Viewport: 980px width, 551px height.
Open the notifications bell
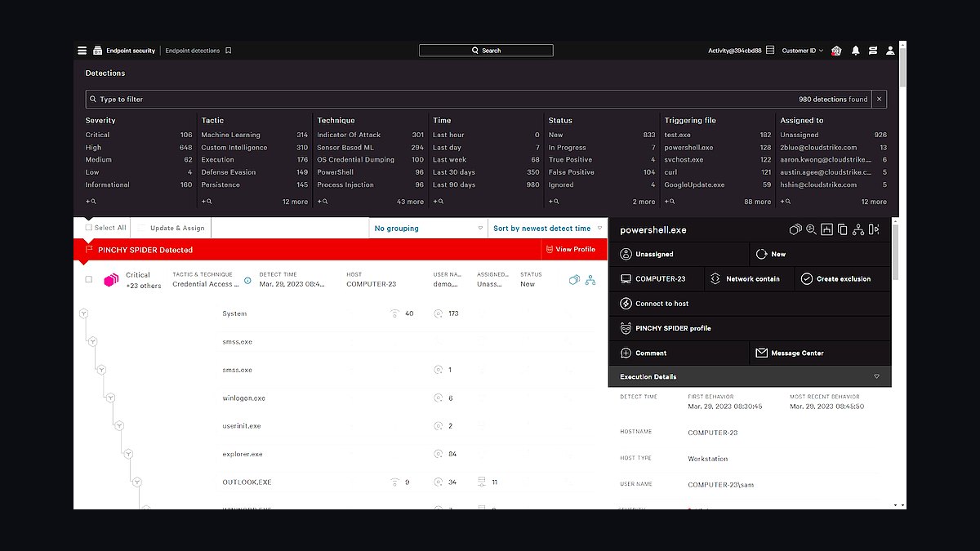click(855, 51)
